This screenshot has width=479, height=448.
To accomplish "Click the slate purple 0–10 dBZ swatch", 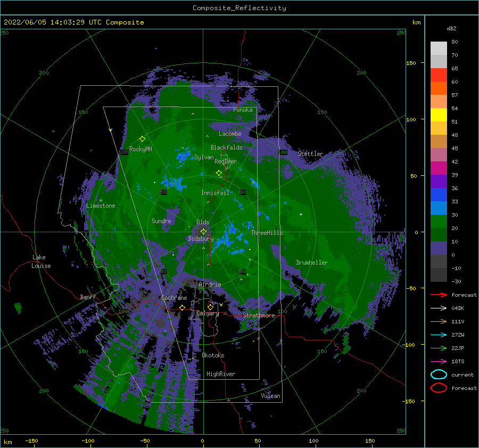I will click(x=439, y=248).
